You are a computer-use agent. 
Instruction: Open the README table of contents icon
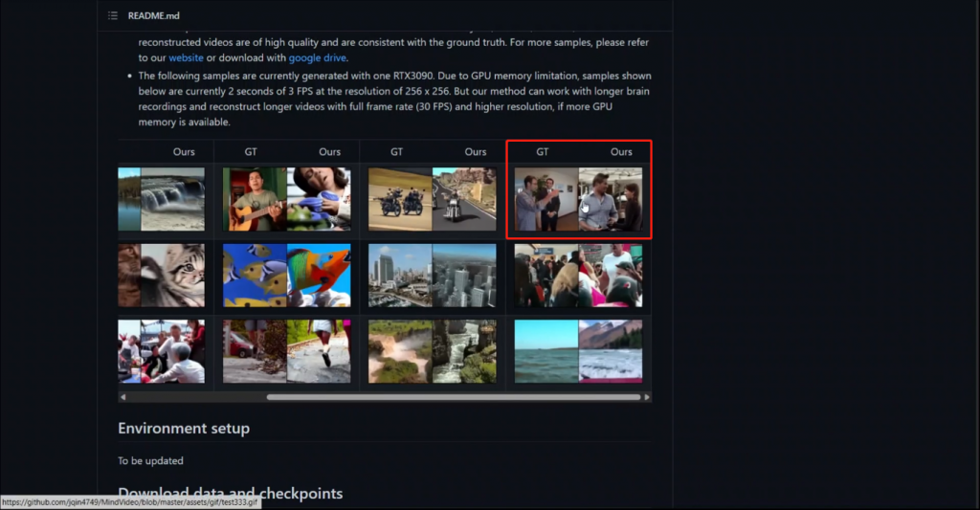(113, 15)
